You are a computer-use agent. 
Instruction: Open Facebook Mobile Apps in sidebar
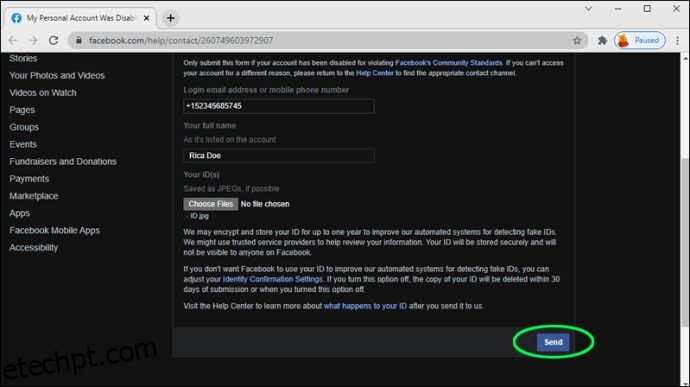tap(55, 230)
